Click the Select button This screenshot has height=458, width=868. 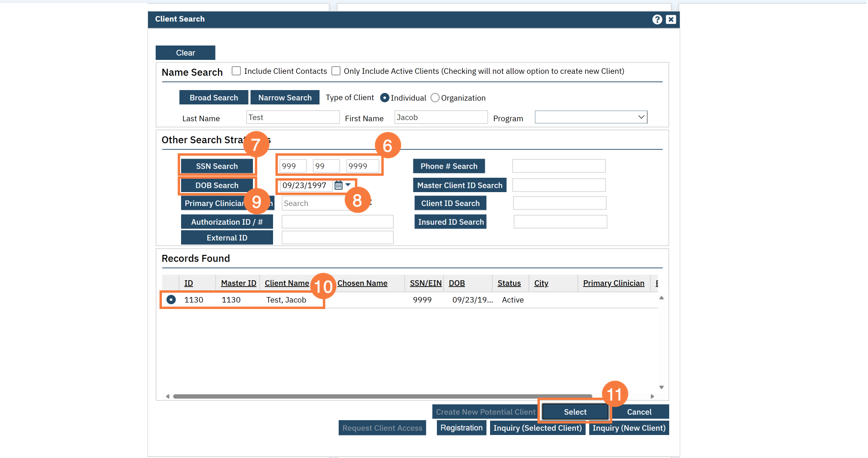coord(575,412)
